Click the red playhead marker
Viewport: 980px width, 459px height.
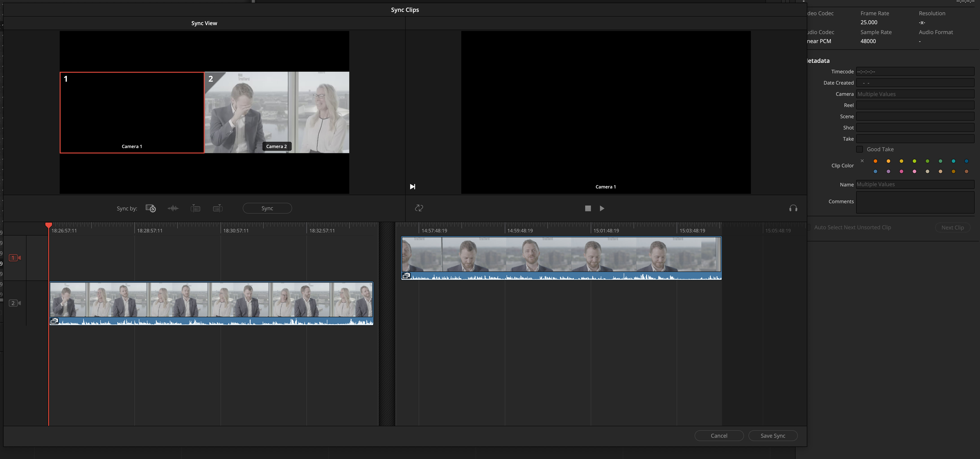tap(49, 225)
